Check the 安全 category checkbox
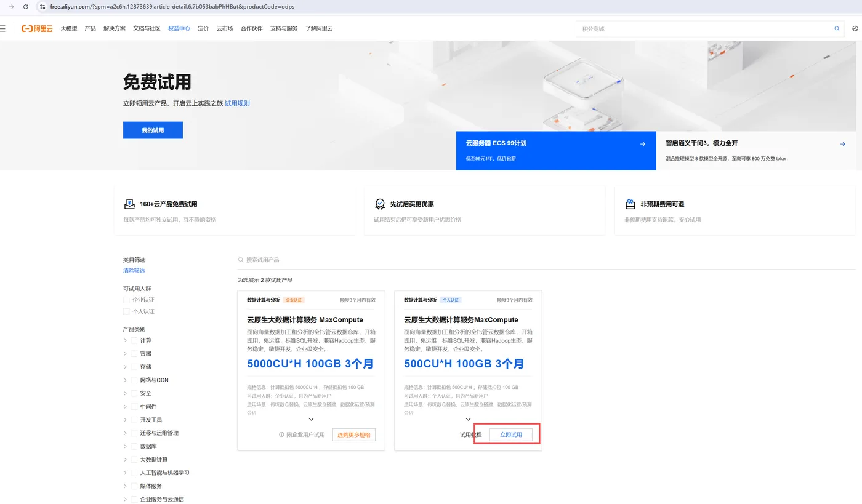 point(134,393)
